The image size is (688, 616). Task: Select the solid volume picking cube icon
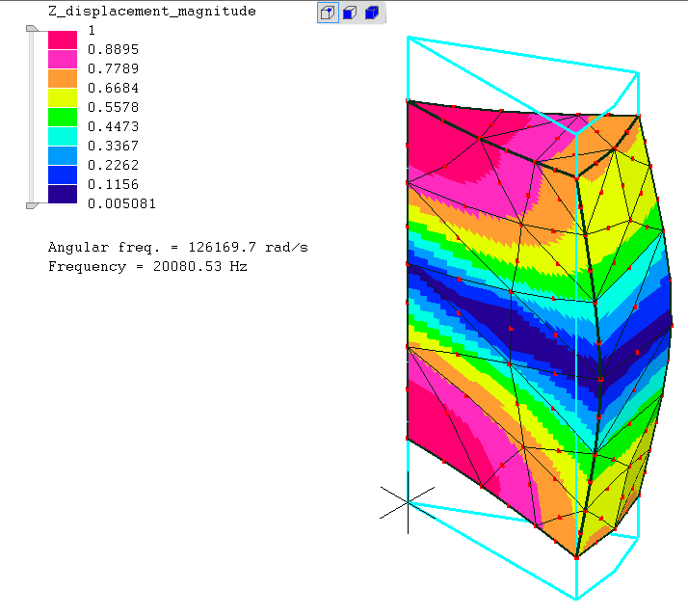(372, 13)
